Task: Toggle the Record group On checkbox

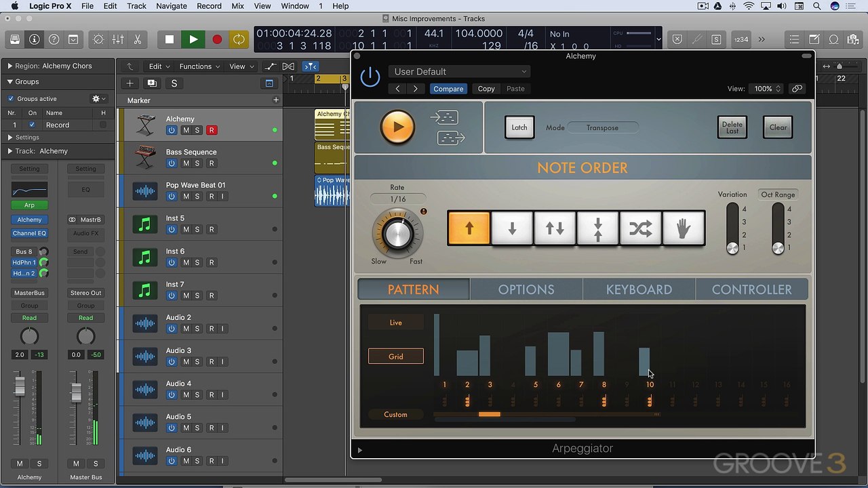Action: 32,125
